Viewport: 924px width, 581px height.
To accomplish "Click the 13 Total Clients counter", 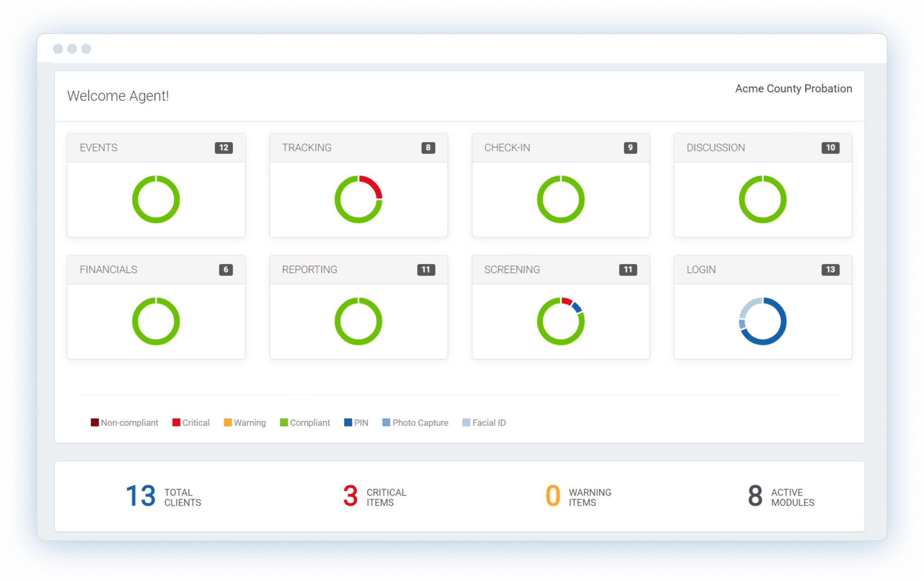I will coord(162,497).
